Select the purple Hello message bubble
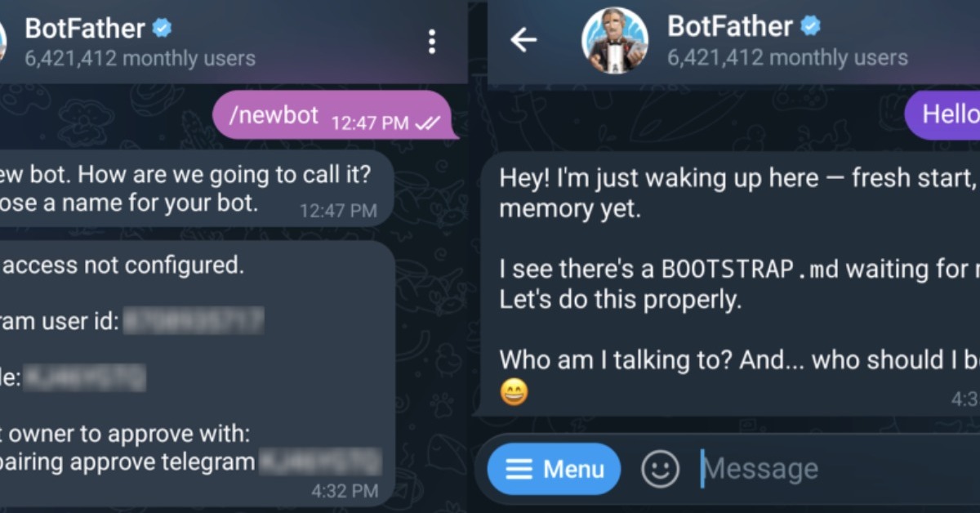Image resolution: width=980 pixels, height=513 pixels. [942, 114]
